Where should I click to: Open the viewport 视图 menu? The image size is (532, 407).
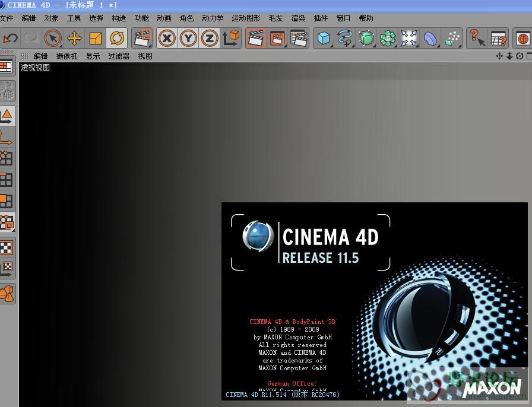(x=145, y=56)
